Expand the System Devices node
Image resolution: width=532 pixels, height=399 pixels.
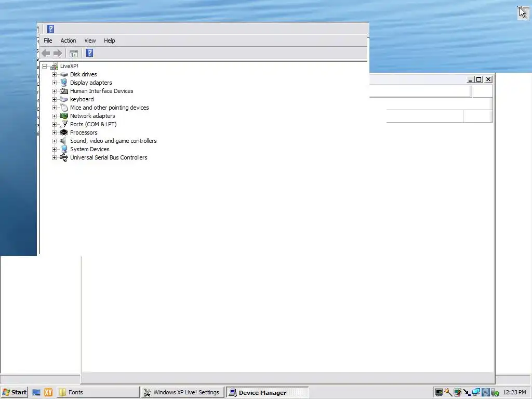(54, 149)
